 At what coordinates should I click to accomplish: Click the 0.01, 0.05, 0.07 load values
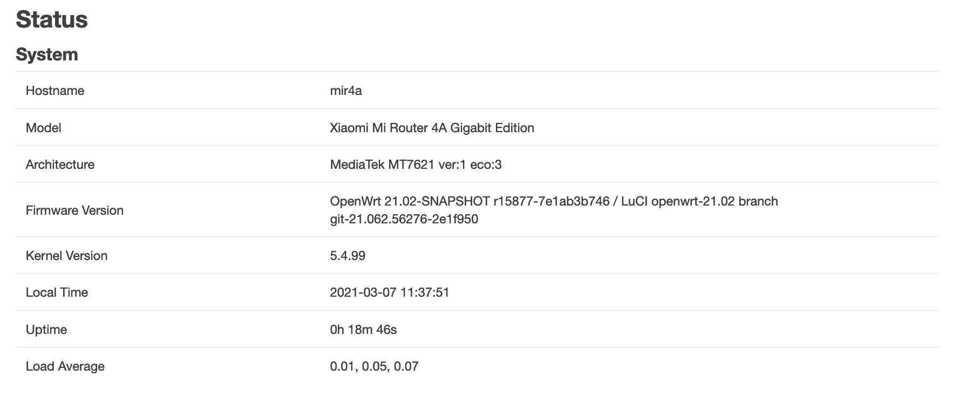point(375,366)
